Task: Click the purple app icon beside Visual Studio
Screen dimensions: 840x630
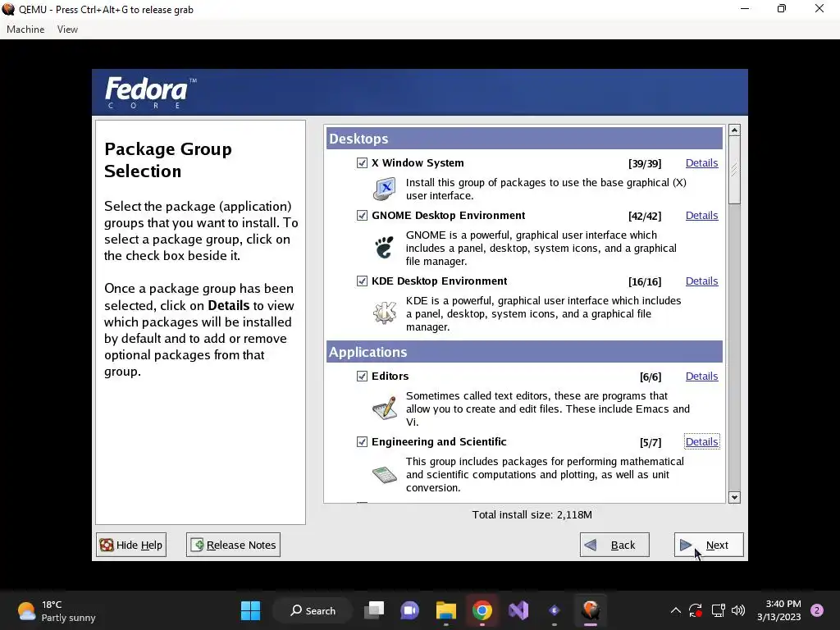Action: coord(555,610)
